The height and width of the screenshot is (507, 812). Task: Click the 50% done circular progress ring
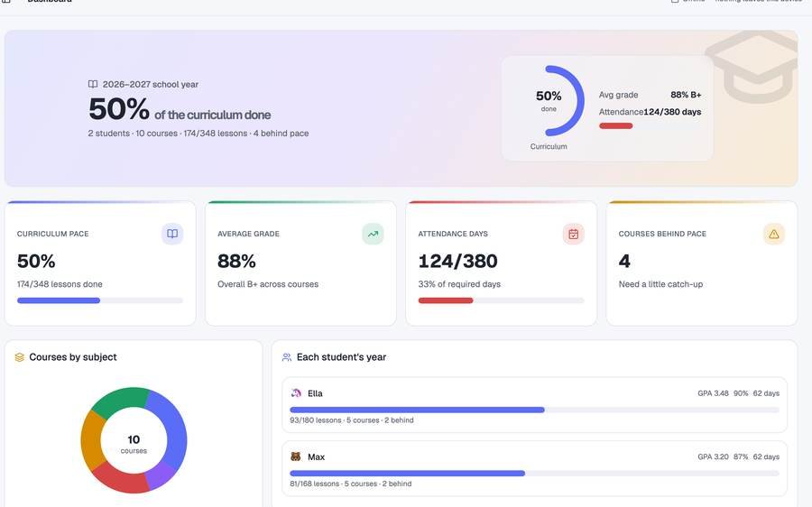549,101
